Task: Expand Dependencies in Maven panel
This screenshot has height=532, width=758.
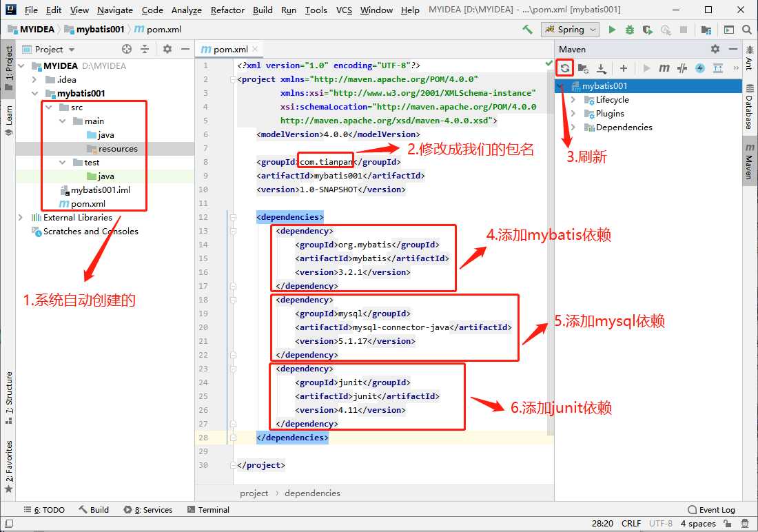Action: click(573, 127)
